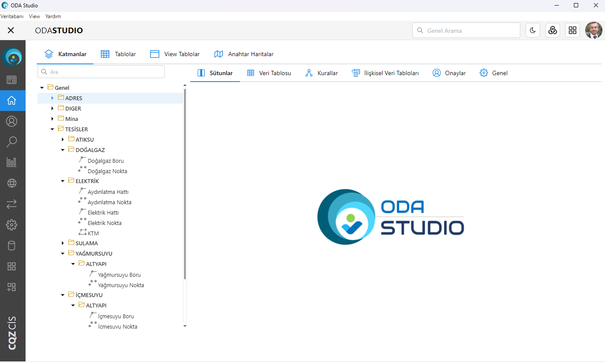Open the globe icon in sidebar
Screen dimensions: 605x364
click(x=12, y=183)
